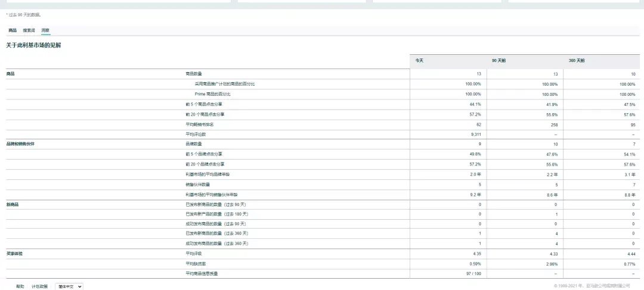Open the 计划政策 footer link
Viewport: 644px width, 290px height.
pos(39,286)
